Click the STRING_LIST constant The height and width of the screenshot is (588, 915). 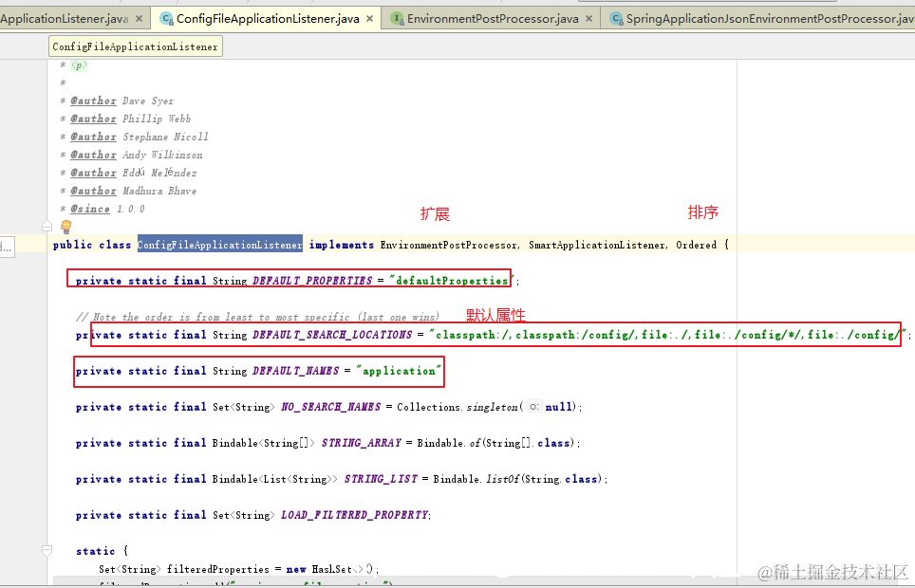coord(381,479)
